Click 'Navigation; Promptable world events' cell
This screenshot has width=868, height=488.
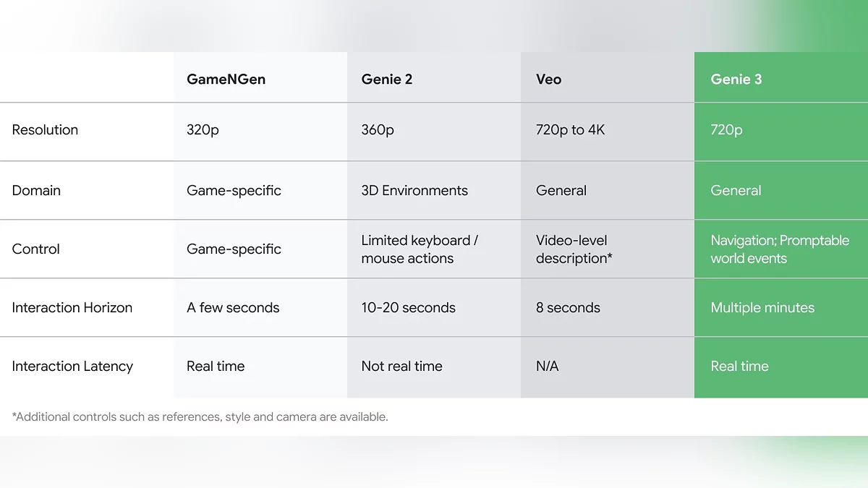pyautogui.click(x=780, y=249)
